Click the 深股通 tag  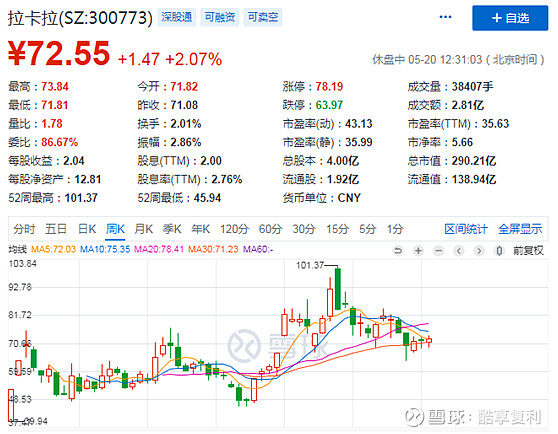pyautogui.click(x=177, y=17)
